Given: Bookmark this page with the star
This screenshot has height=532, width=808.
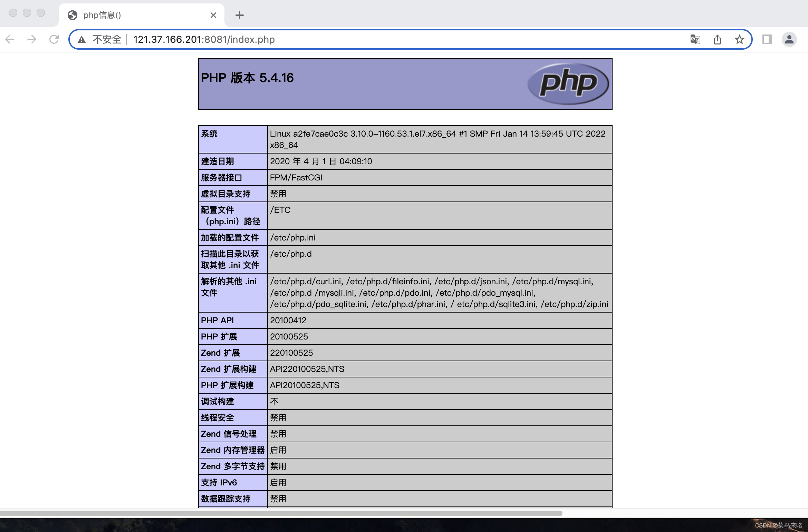Looking at the screenshot, I should pyautogui.click(x=739, y=39).
